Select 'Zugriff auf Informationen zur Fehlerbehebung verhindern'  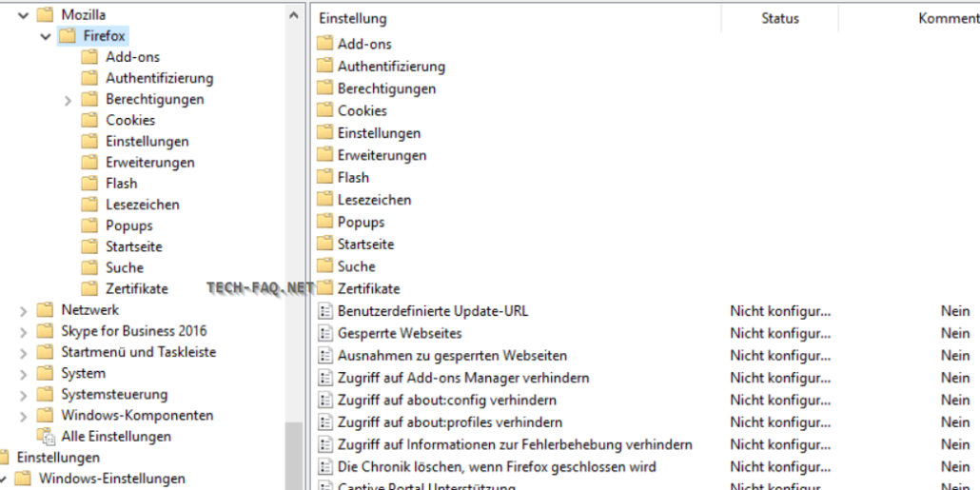515,445
